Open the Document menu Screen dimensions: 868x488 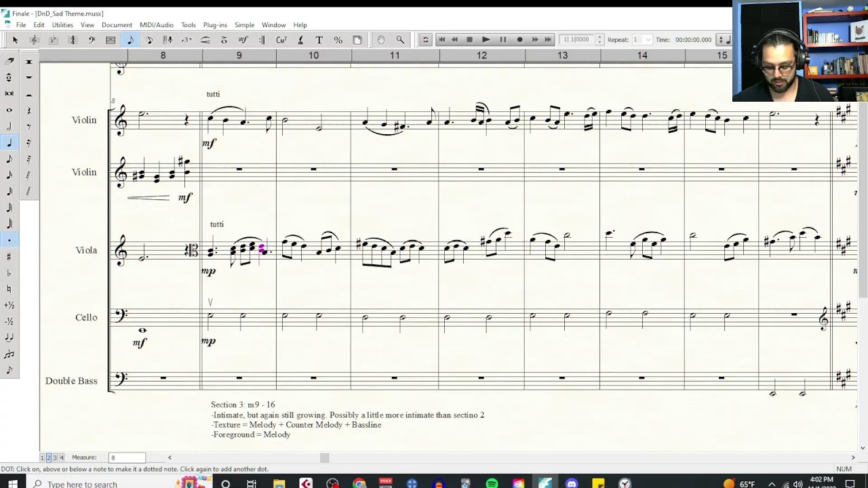pyautogui.click(x=117, y=25)
